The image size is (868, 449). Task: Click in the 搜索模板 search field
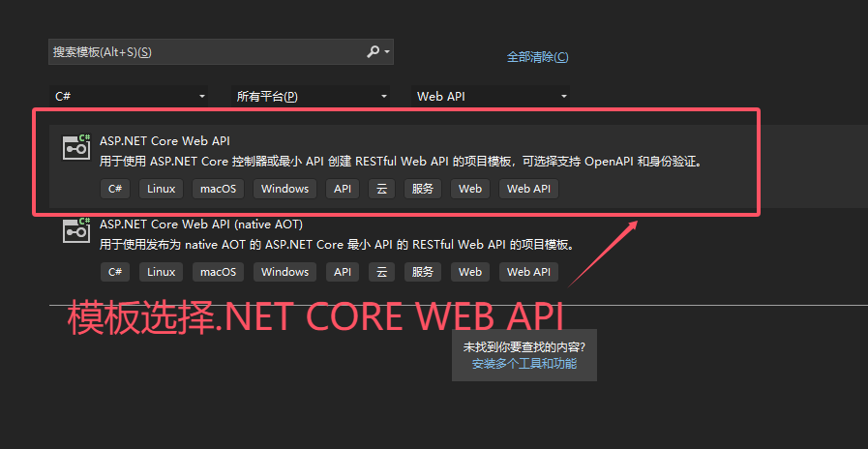point(203,52)
